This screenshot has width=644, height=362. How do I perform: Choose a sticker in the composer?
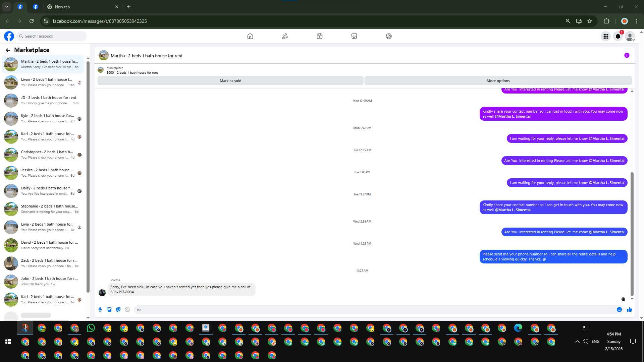(x=118, y=310)
